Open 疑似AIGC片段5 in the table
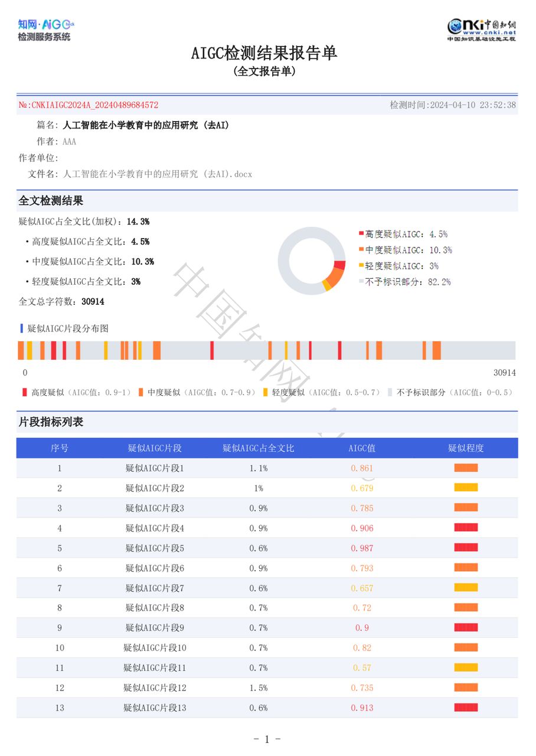The height and width of the screenshot is (756, 536). pos(155,549)
